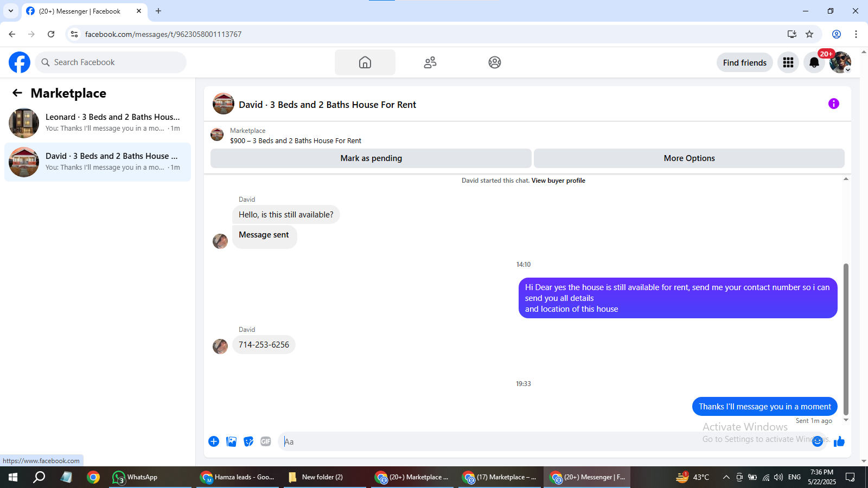This screenshot has height=488, width=868.
Task: Open the taskbar clock and calendar
Action: [x=822, y=477]
